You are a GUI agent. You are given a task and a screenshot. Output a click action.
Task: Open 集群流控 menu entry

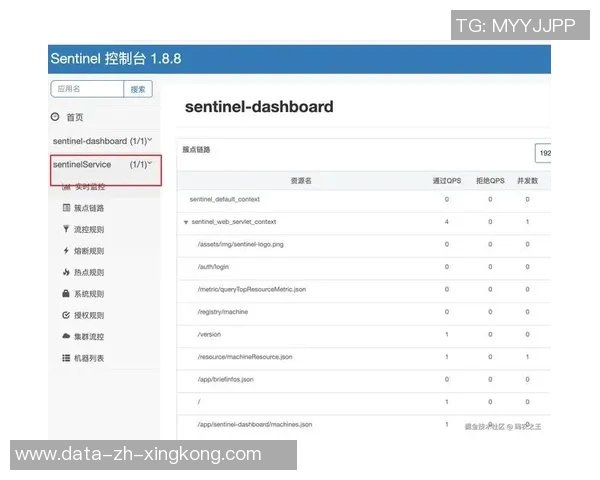tap(89, 336)
